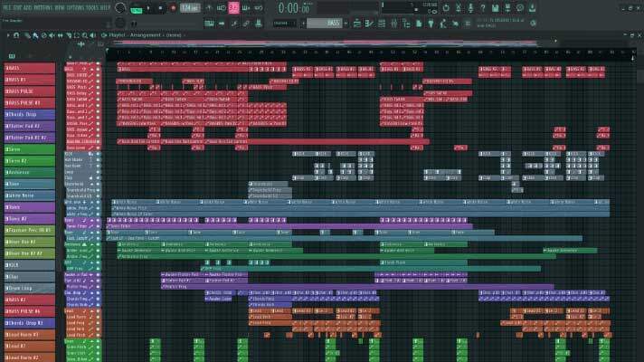Toggle Pattern/Song mode switch

[137, 8]
